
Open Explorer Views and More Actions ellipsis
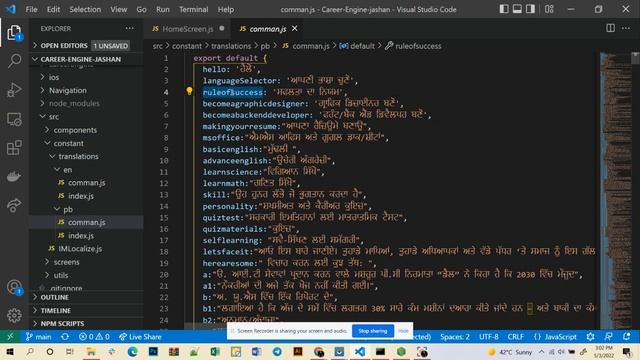[x=130, y=28]
